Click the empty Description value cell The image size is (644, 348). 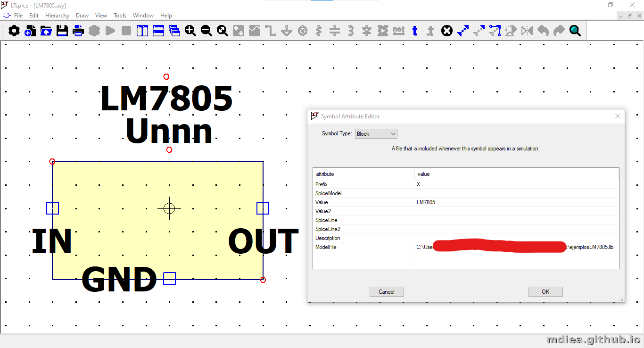tap(517, 238)
